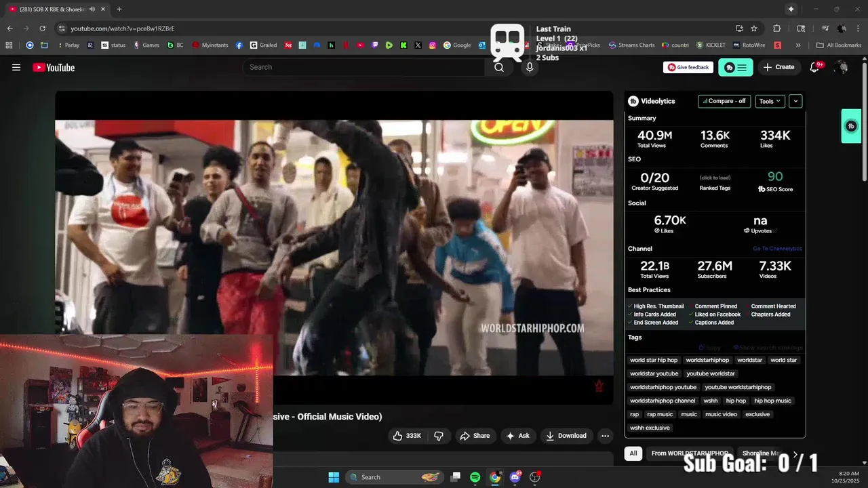Open browser extensions puzzle icon
The width and height of the screenshot is (868, 488).
777,28
